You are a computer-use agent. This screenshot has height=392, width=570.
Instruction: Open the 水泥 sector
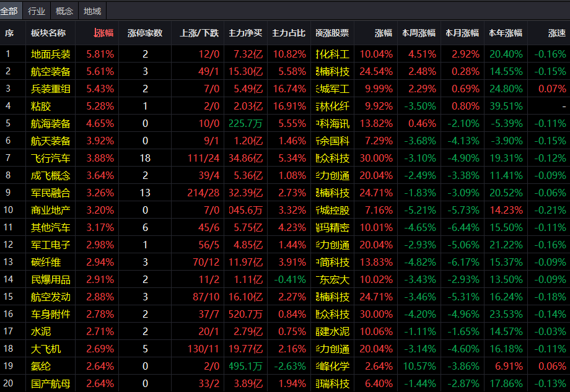[41, 332]
